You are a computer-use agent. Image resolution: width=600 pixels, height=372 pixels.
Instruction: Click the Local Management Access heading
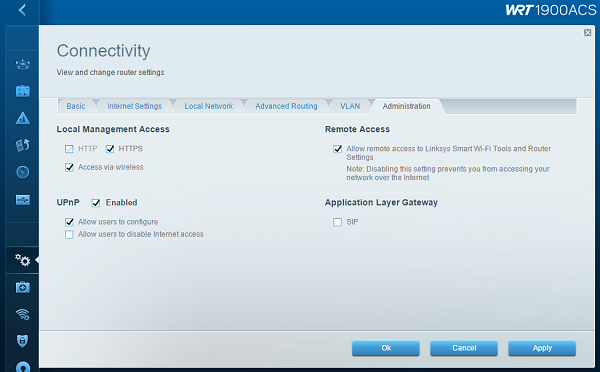113,129
